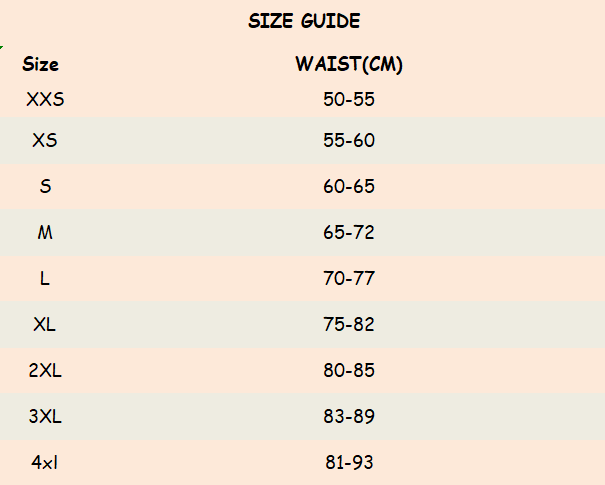Viewport: 605px width, 485px height.
Task: Select the L size cell
Action: [45, 278]
